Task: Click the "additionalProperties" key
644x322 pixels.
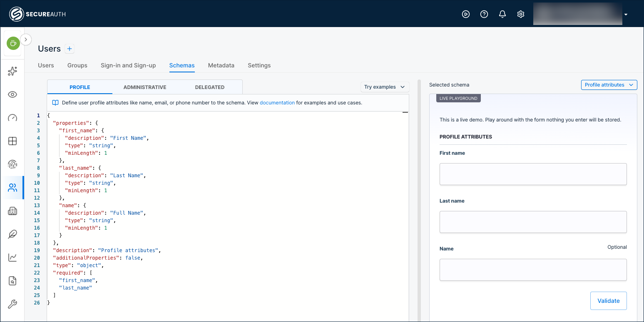Action: tap(86, 258)
